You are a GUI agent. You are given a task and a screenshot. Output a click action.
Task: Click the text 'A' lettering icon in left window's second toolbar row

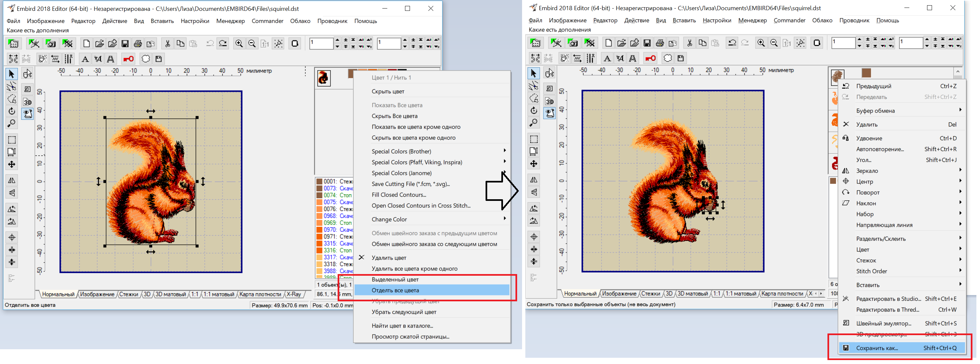[x=85, y=59]
